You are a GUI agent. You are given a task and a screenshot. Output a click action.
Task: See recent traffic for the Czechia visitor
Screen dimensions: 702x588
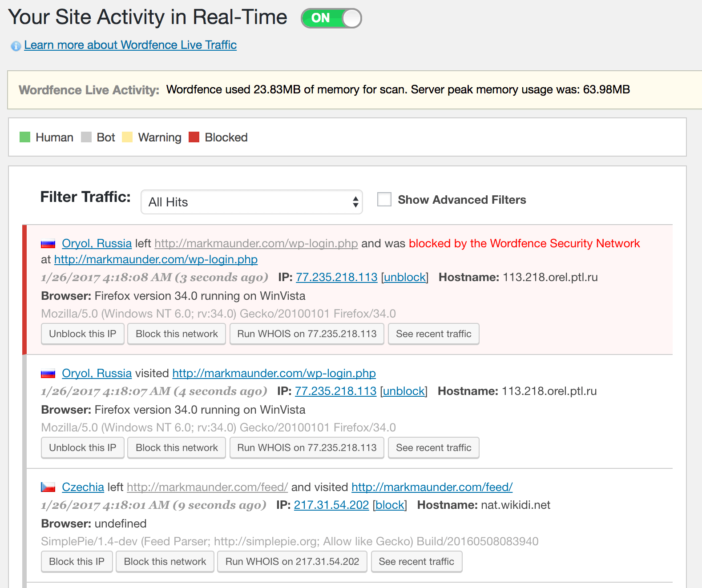point(416,562)
